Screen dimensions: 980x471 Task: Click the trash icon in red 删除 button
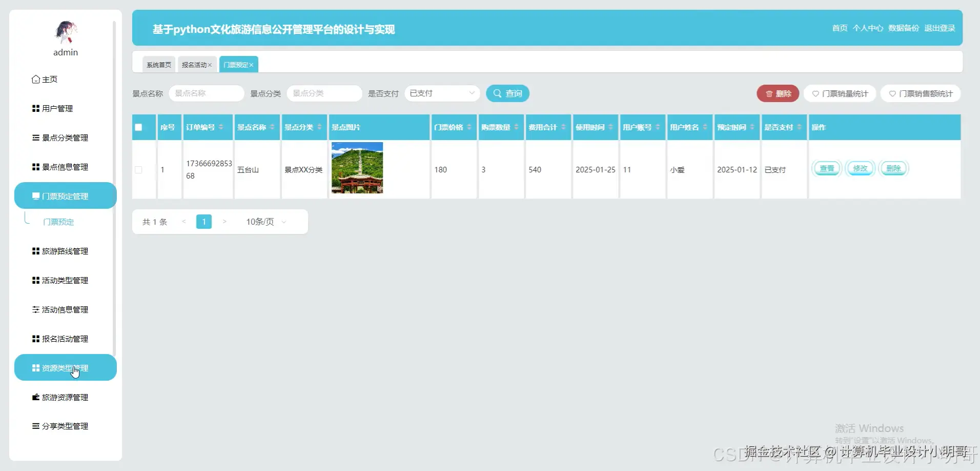(x=769, y=94)
